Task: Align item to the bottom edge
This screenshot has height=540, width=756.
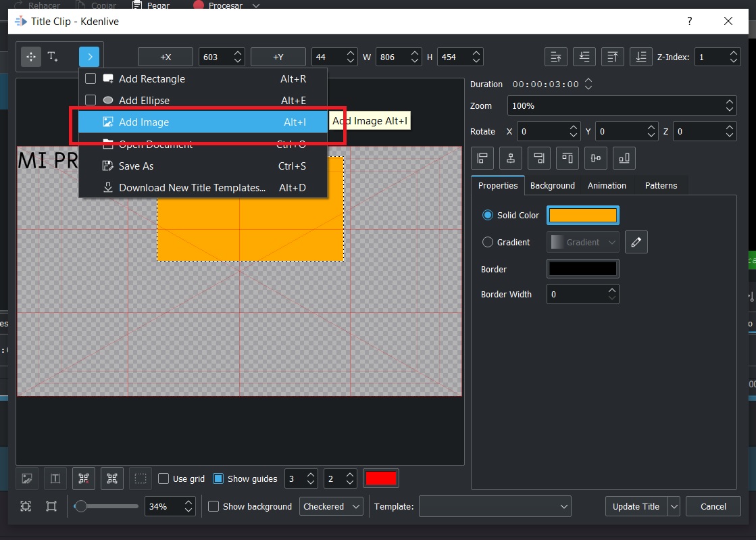Action: (x=624, y=158)
